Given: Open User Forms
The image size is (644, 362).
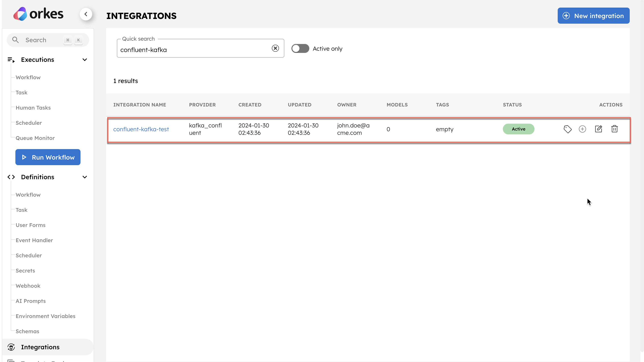Looking at the screenshot, I should click(x=31, y=225).
